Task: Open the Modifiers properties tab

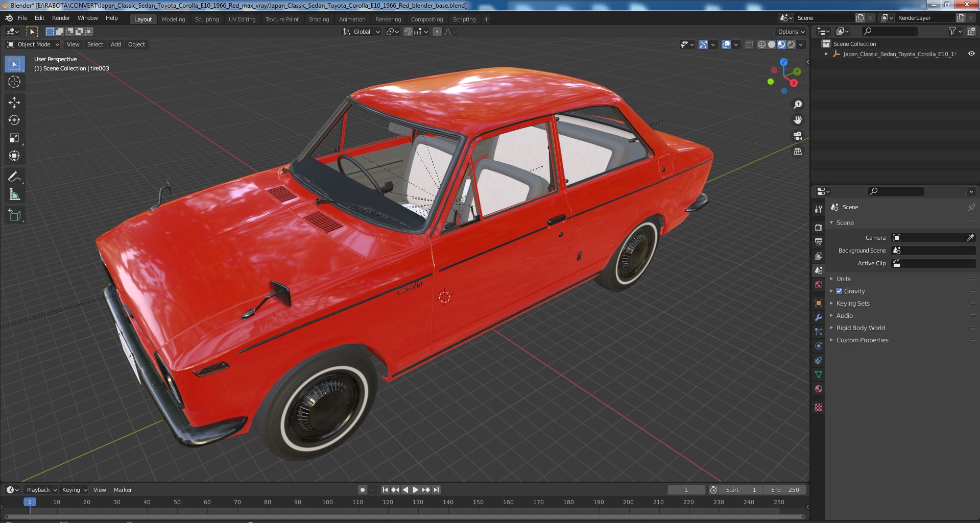Action: 819,317
